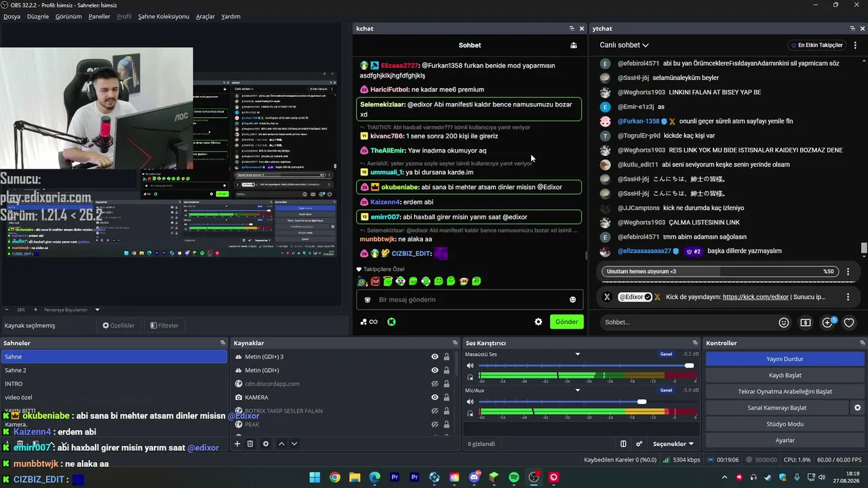Expand the Masaüstü Ses dropdown arrow
This screenshot has height=488, width=868.
(578, 354)
